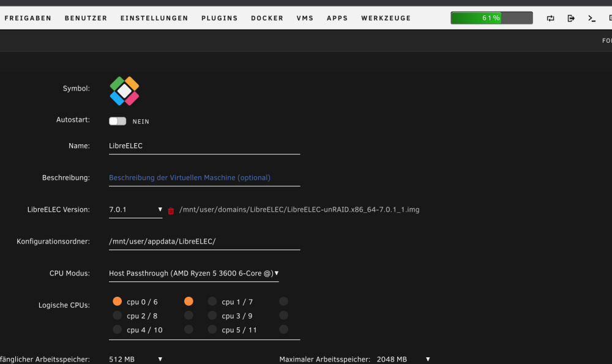Toggle the checkbox left of 'cpu 0 / 6'

[x=117, y=301]
